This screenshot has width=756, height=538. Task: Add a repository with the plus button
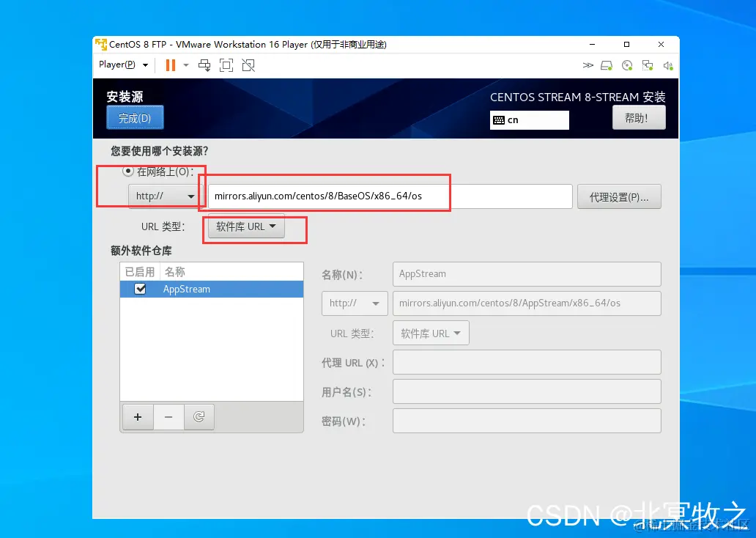[x=138, y=417]
